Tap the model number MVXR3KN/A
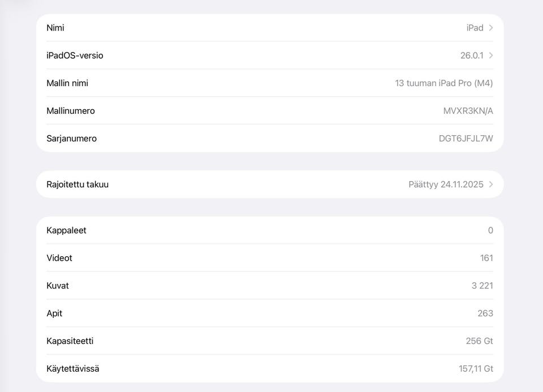Image resolution: width=543 pixels, height=392 pixels. pyautogui.click(x=468, y=111)
